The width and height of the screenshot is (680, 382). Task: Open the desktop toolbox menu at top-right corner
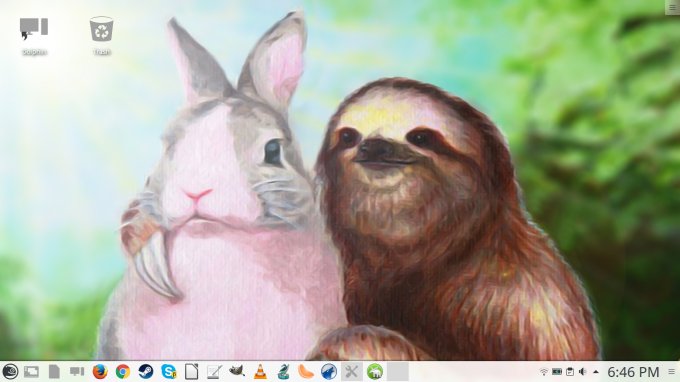pos(673,7)
